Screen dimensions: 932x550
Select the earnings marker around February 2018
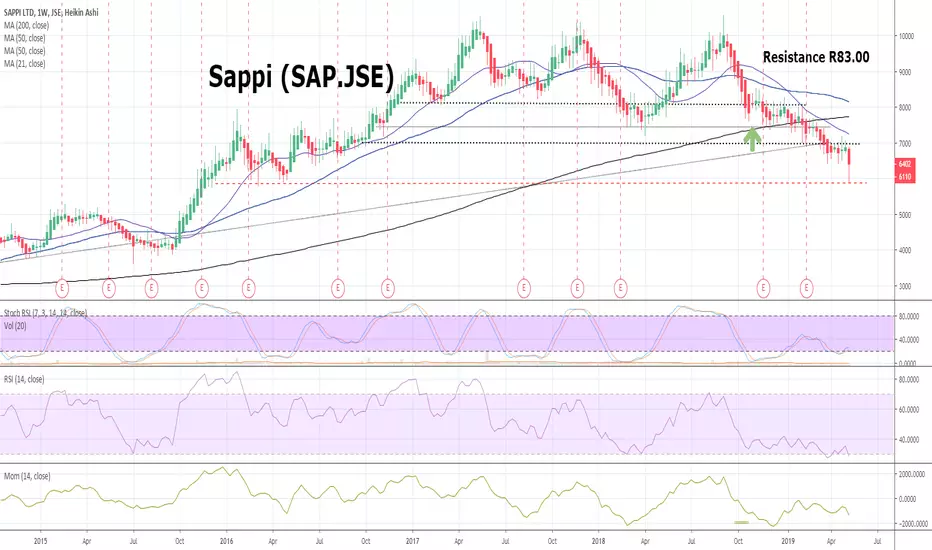621,289
